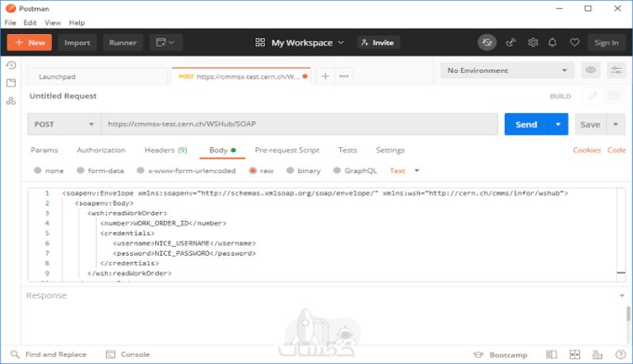Click the response panel scrollbar
The width and height of the screenshot is (633, 364).
pos(628,313)
